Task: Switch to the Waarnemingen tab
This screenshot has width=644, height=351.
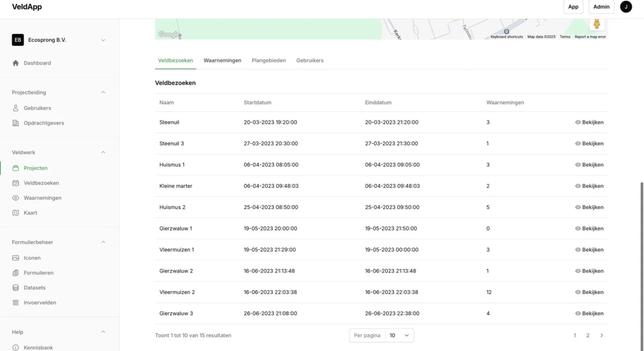Action: tap(222, 61)
